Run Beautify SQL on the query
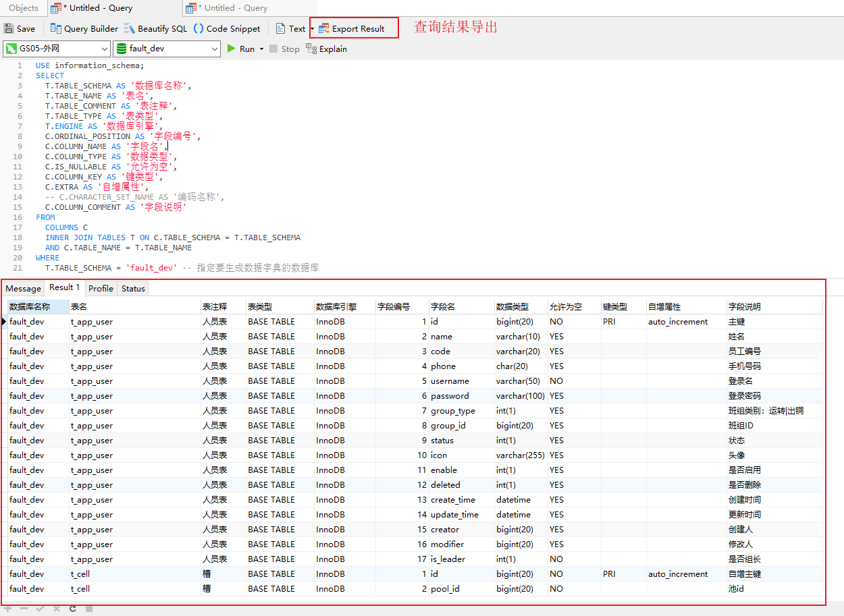The height and width of the screenshot is (616, 844). click(156, 28)
